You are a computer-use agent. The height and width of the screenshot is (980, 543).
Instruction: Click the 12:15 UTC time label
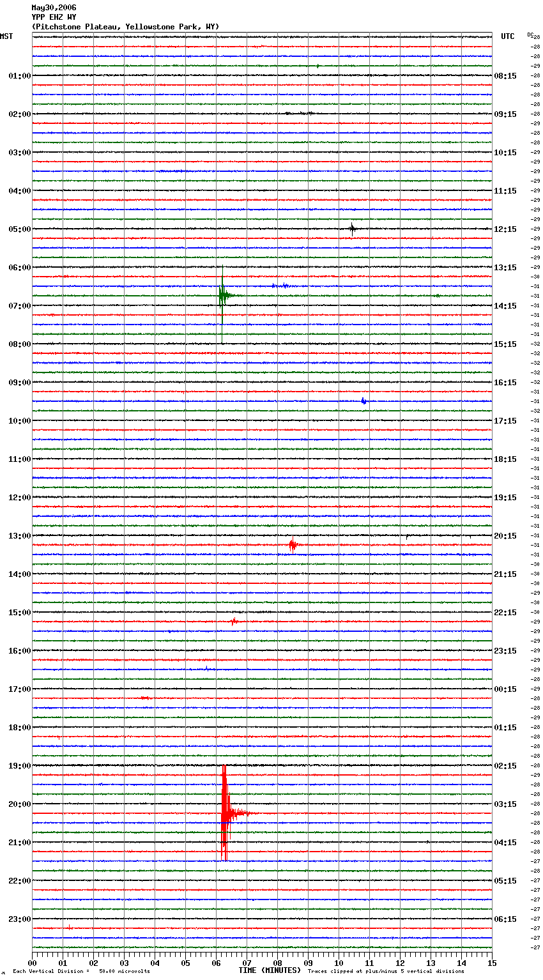505,229
